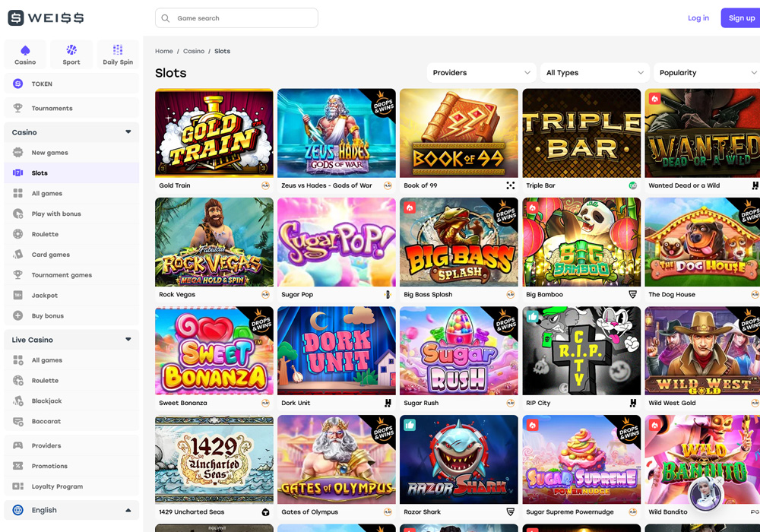
Task: Click the Live Casino All games icon
Action: 18,360
